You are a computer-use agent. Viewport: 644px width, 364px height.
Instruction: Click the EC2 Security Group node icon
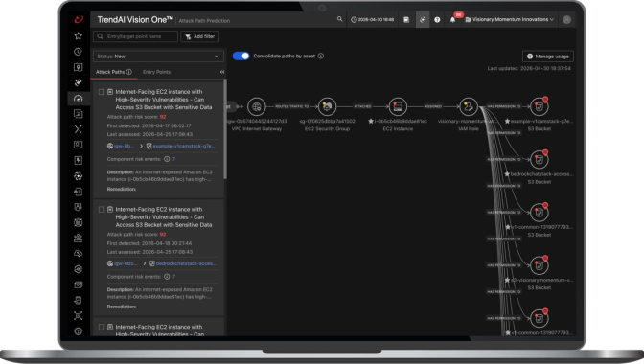[x=328, y=106]
